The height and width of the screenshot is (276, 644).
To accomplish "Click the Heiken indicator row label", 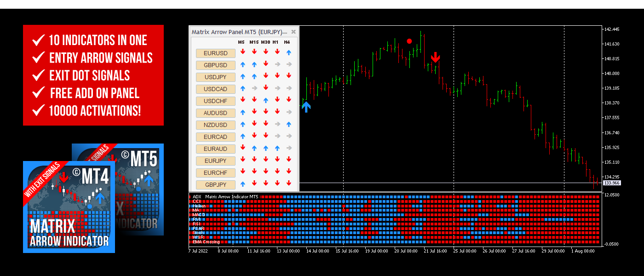I will tap(199, 206).
